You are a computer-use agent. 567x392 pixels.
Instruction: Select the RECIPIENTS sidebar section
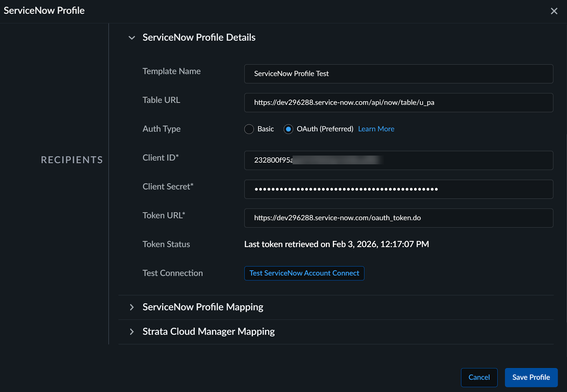click(72, 160)
